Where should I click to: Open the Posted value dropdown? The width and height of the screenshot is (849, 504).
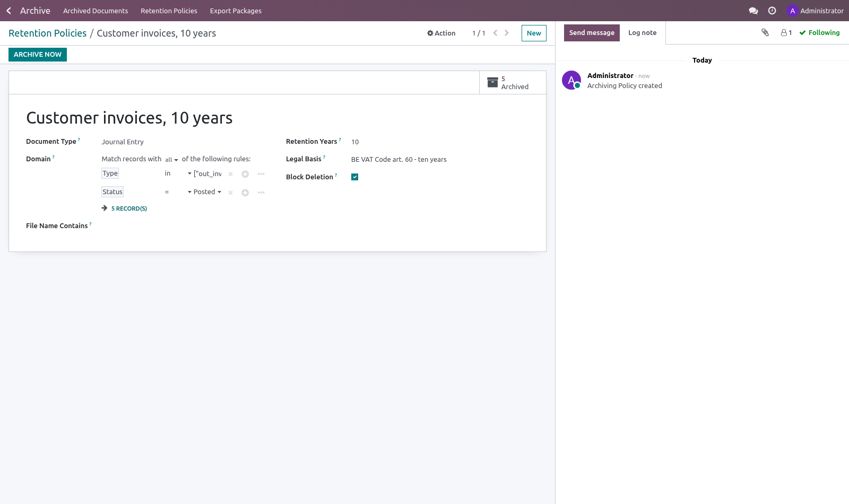(x=207, y=192)
